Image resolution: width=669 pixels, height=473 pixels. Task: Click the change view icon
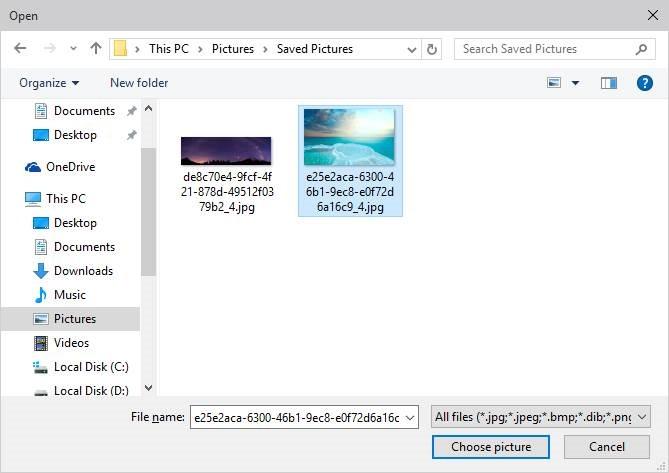pyautogui.click(x=554, y=82)
